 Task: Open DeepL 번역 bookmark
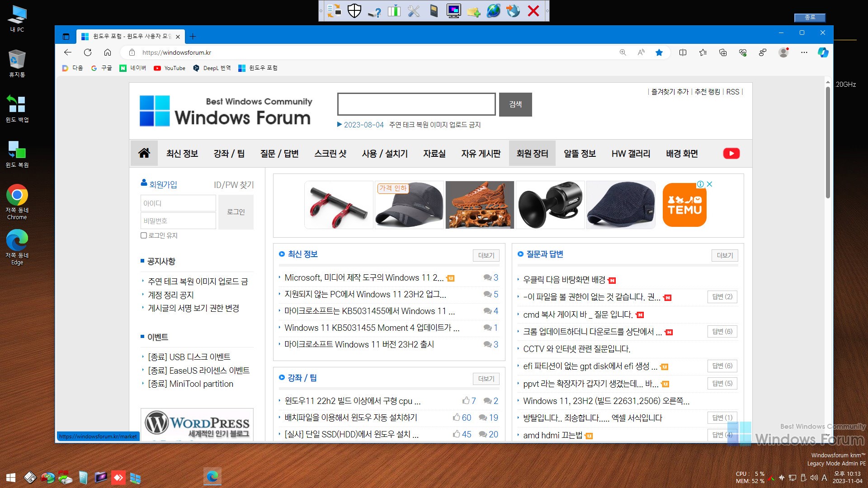212,68
